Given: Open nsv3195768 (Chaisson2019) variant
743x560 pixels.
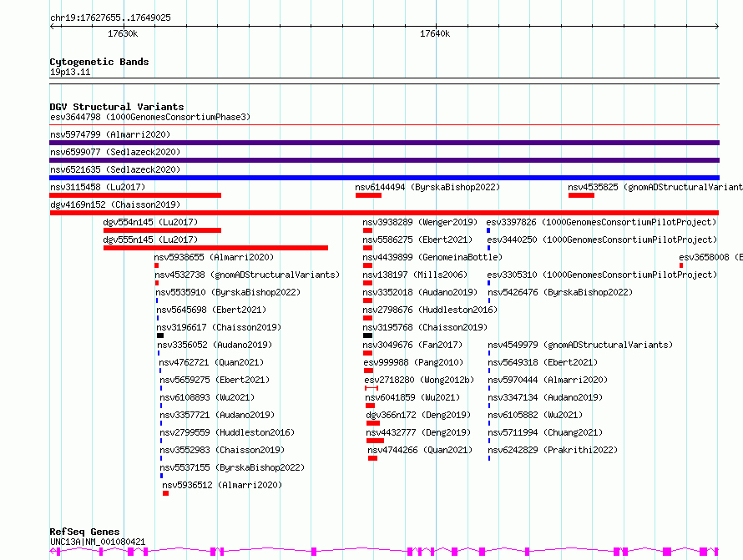Looking at the screenshot, I should pyautogui.click(x=425, y=327).
